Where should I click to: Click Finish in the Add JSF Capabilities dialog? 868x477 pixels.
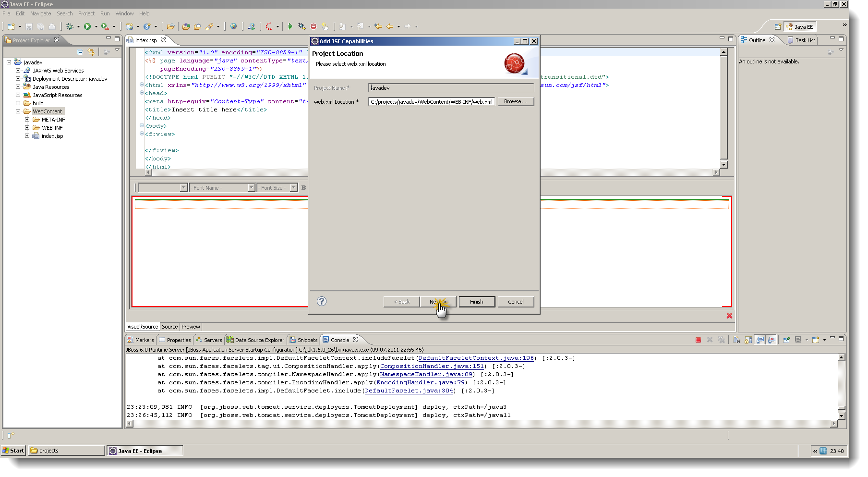click(x=476, y=301)
